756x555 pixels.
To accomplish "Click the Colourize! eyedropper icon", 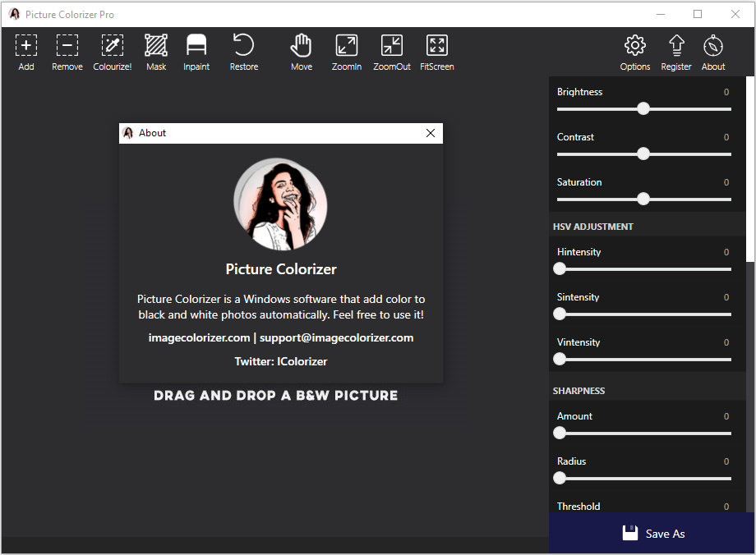I will 113,46.
